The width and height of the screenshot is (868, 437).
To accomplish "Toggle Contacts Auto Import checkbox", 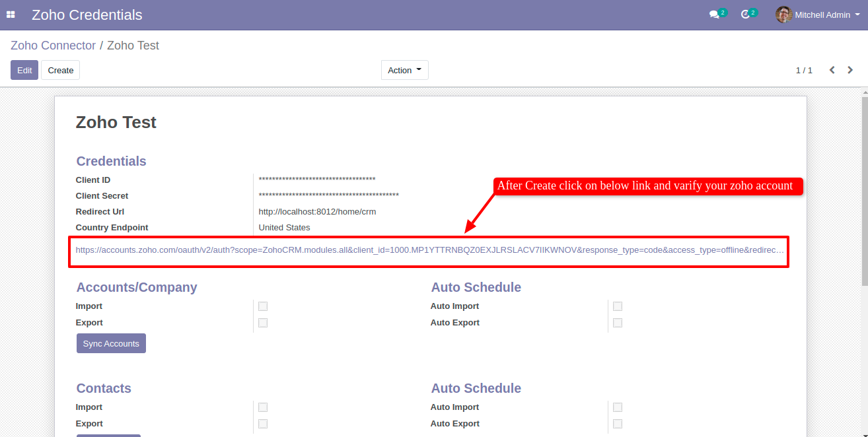I will (618, 407).
